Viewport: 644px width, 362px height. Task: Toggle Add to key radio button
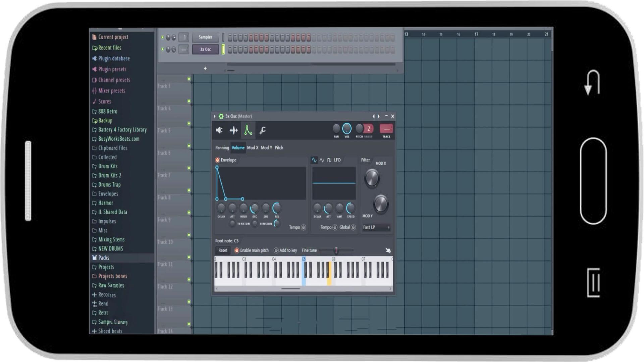point(276,250)
